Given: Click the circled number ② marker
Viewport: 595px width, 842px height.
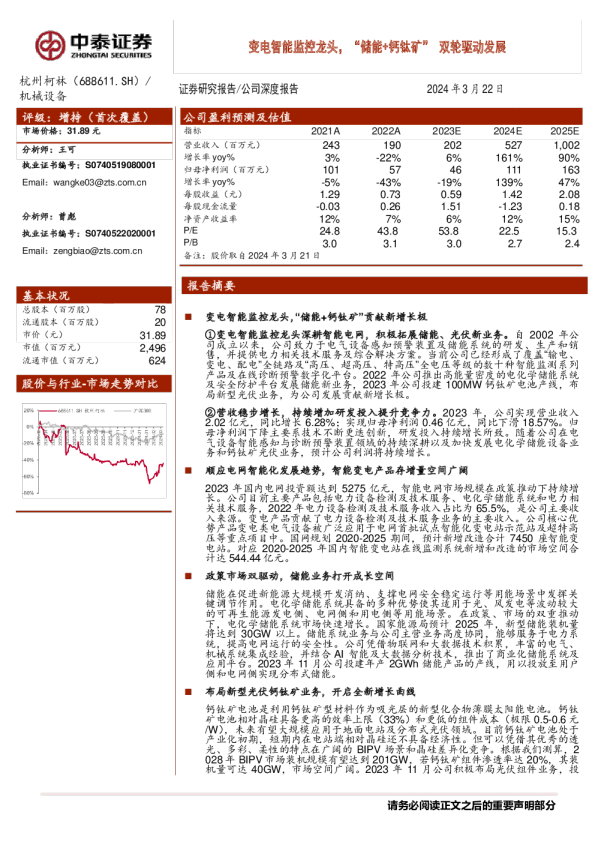Looking at the screenshot, I should (x=210, y=413).
